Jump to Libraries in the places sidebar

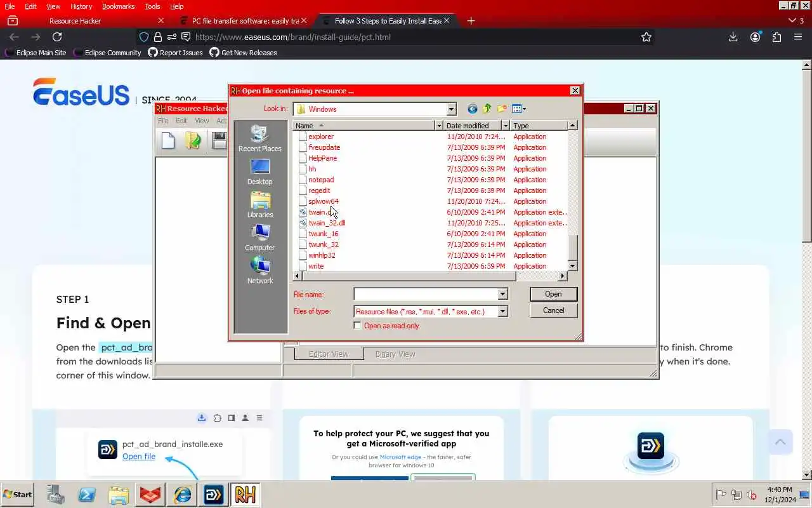click(260, 204)
